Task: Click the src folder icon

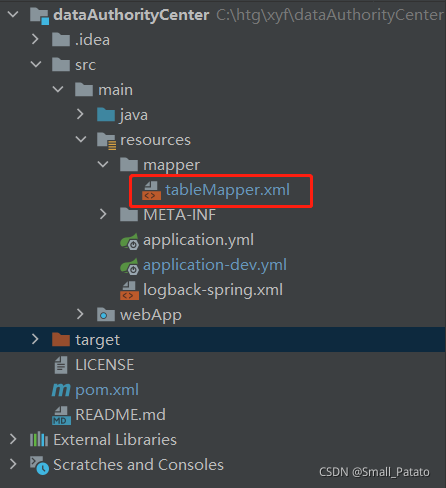Action: pos(61,64)
